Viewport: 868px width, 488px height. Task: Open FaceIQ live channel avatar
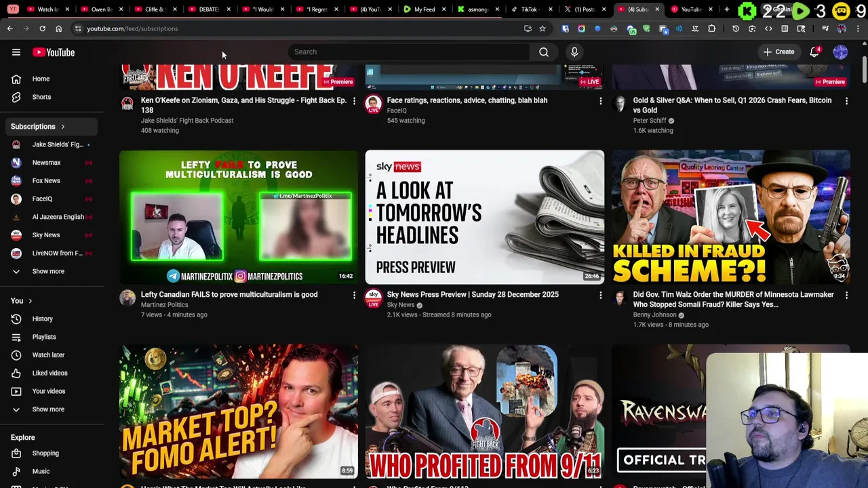click(373, 104)
